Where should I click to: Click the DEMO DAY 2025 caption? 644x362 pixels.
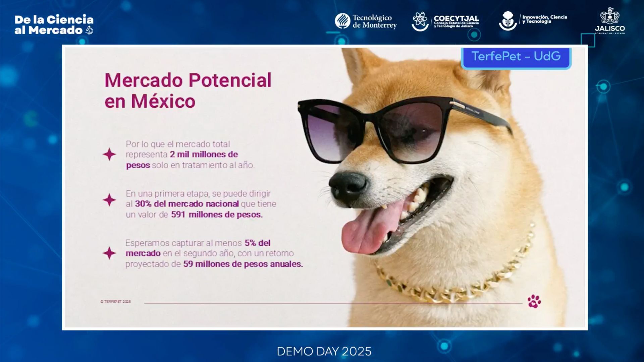pos(324,351)
